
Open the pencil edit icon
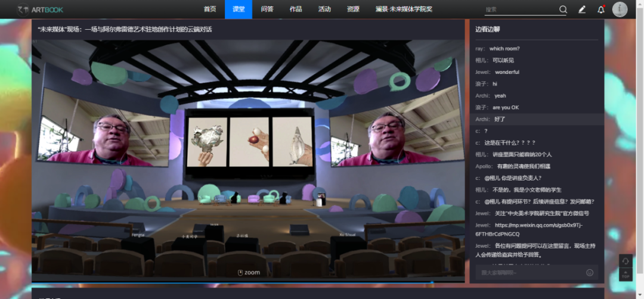click(582, 10)
